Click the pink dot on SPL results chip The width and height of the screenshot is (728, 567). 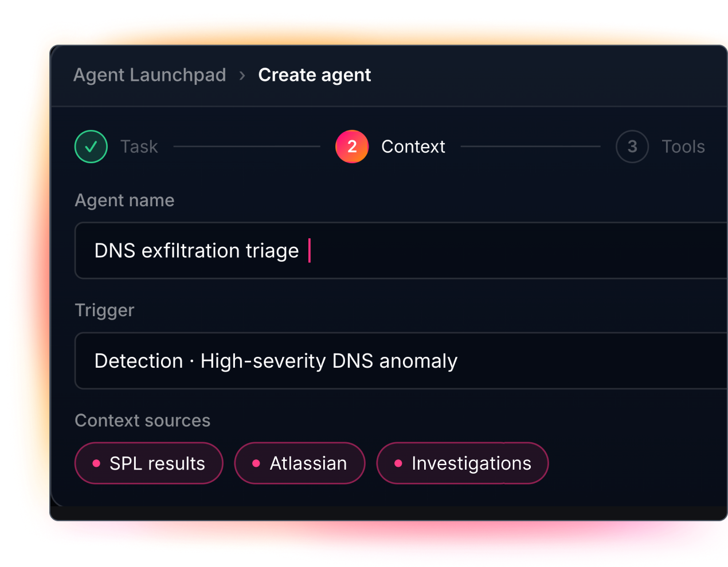click(x=96, y=463)
